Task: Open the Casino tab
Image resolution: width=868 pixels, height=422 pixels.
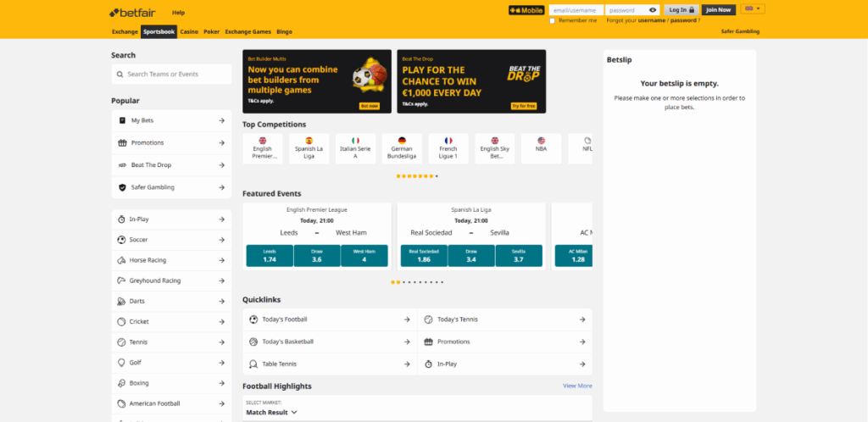Action: point(189,32)
